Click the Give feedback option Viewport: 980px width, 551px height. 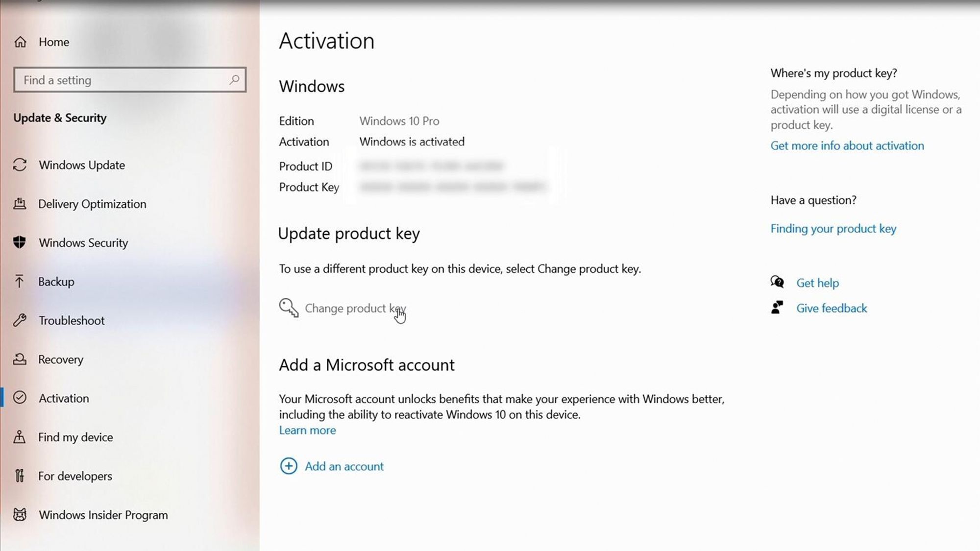point(832,308)
